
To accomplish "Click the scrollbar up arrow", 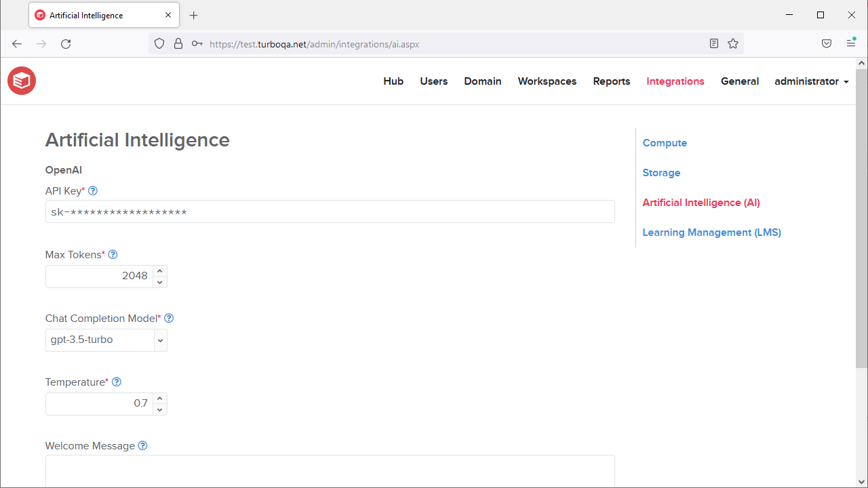I will pos(862,63).
